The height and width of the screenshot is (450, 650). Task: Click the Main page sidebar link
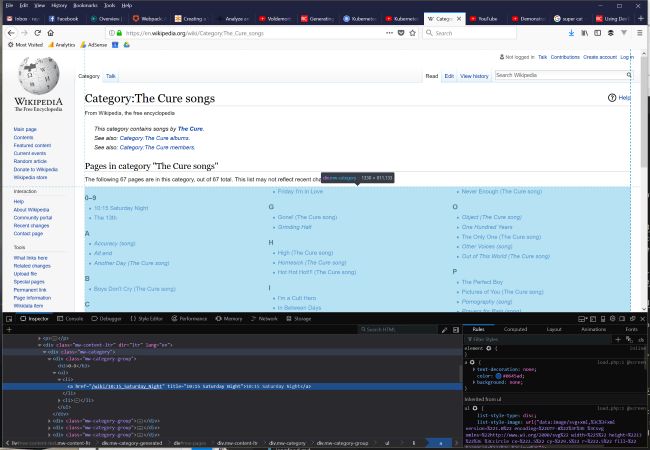pos(25,129)
